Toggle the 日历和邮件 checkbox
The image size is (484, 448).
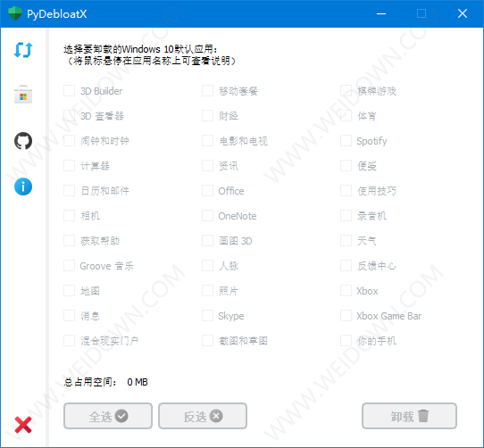coord(69,191)
